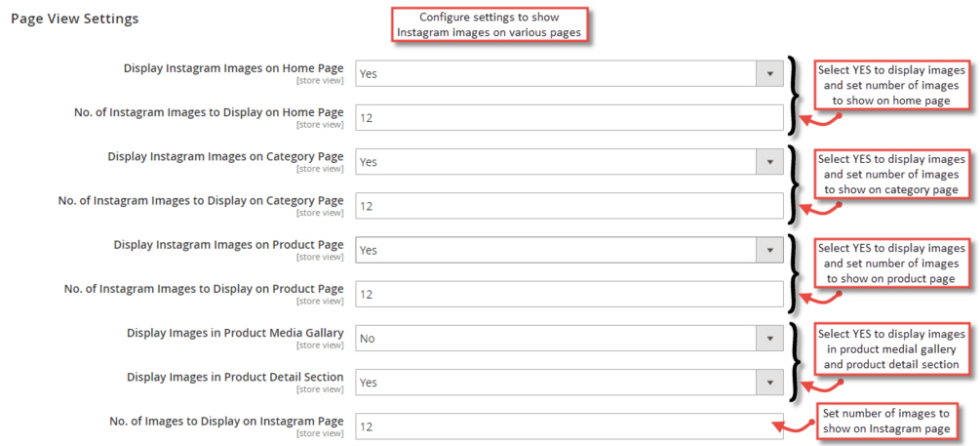The height and width of the screenshot is (446, 980).
Task: Click the Page View Settings section heading
Action: 75,19
